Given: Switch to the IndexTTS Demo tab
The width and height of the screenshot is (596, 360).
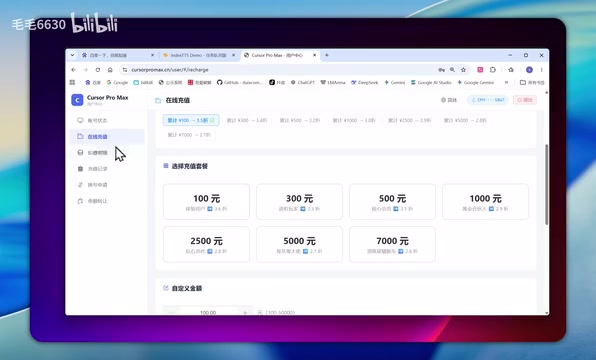Looking at the screenshot, I should pyautogui.click(x=198, y=55).
